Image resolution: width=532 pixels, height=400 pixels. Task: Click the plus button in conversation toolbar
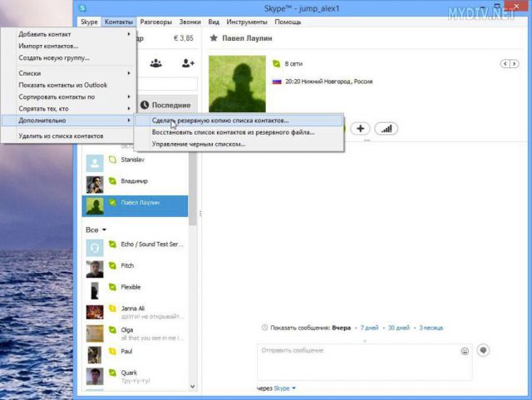click(x=360, y=129)
